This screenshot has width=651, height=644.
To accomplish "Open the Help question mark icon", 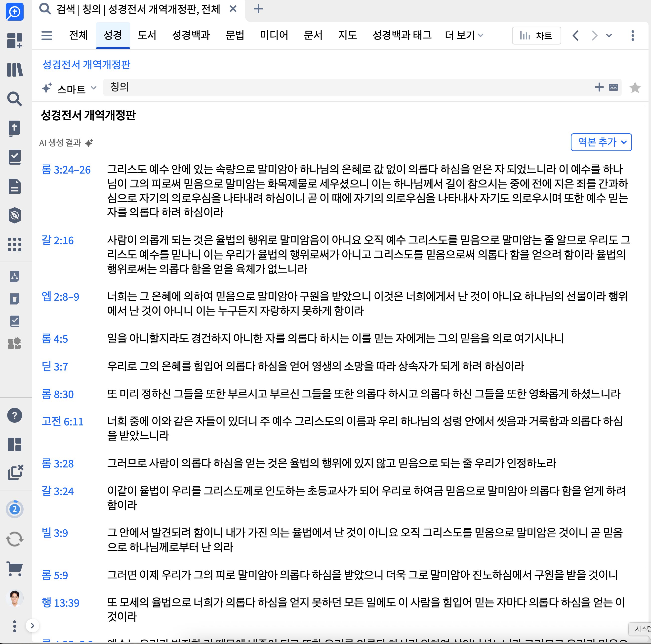I will point(14,415).
